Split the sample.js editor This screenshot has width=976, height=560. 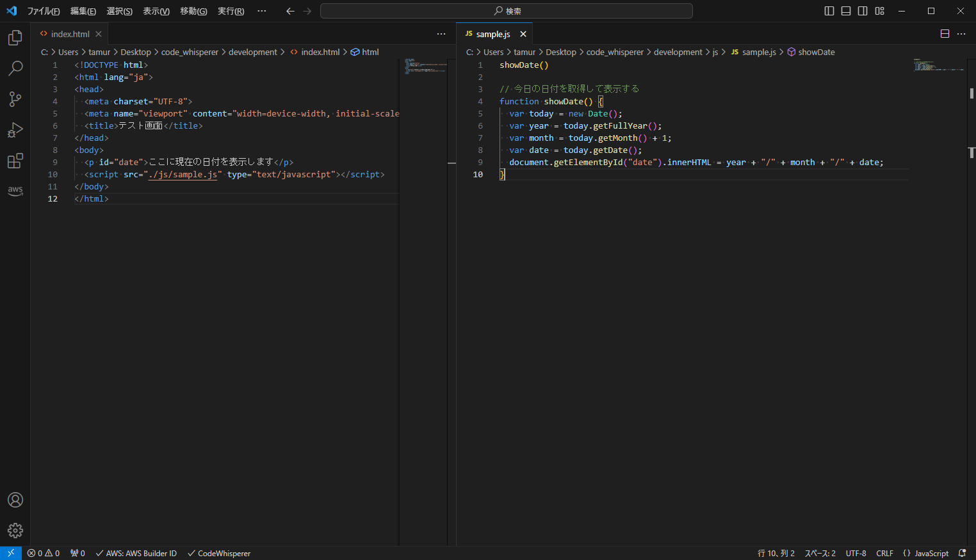(x=945, y=34)
